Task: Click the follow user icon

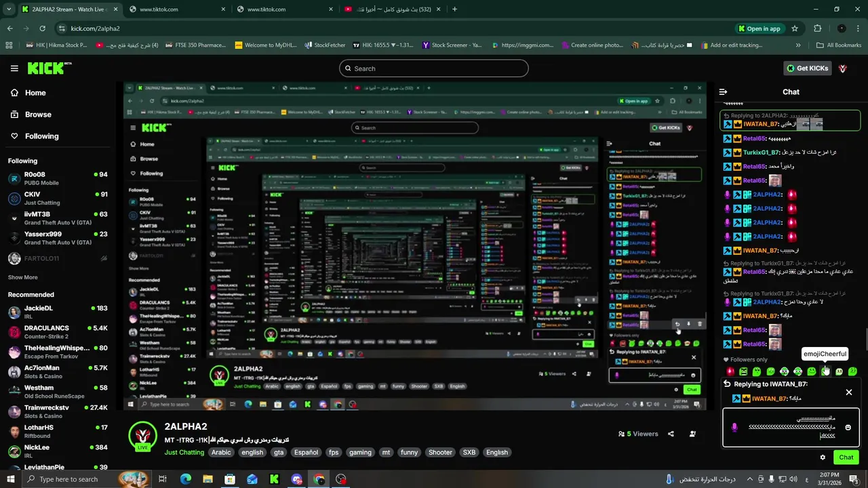Action: [692, 434]
